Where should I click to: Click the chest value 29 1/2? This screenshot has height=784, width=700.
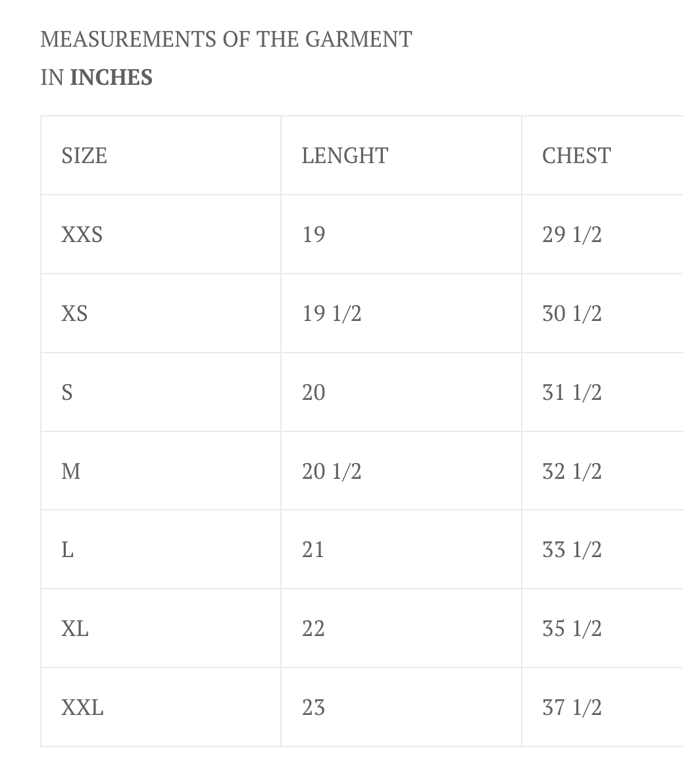pyautogui.click(x=572, y=235)
